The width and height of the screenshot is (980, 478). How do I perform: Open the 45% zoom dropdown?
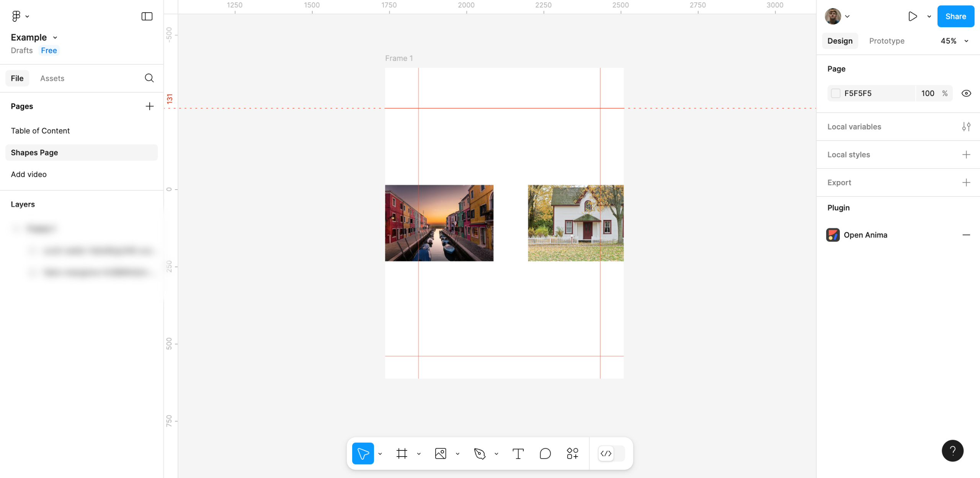954,41
